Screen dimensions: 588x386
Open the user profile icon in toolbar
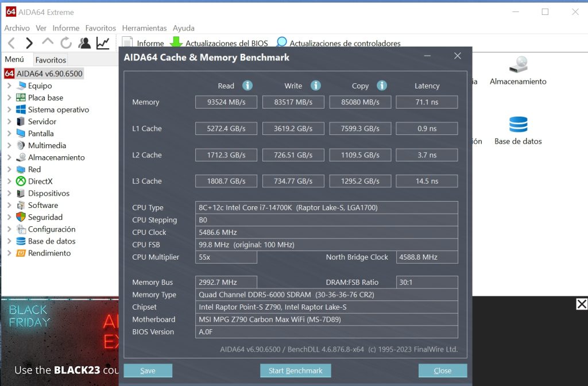[x=84, y=43]
